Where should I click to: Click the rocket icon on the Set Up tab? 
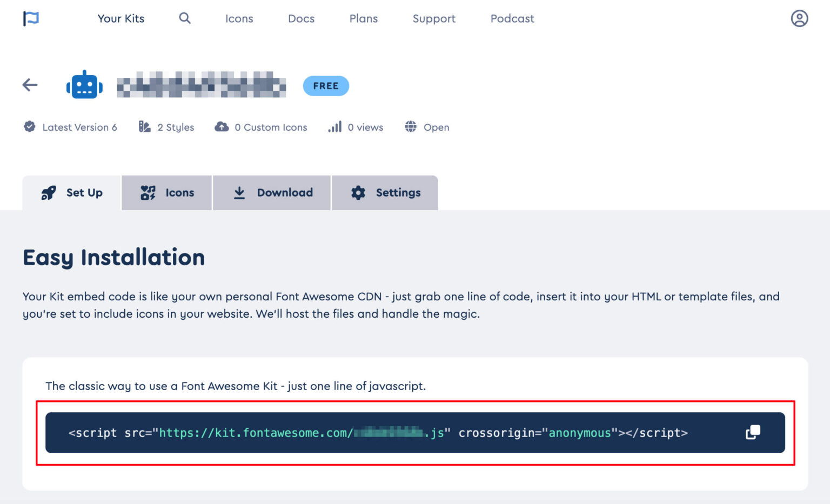point(48,192)
